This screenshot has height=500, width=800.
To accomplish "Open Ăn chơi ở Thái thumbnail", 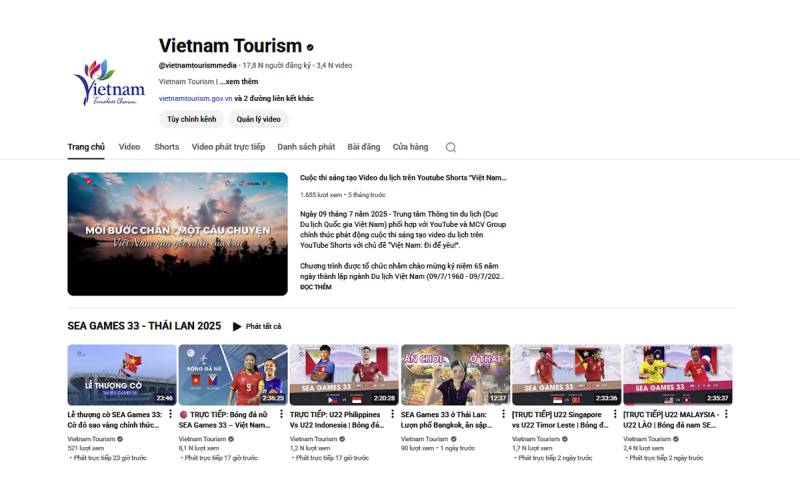I will 456,375.
